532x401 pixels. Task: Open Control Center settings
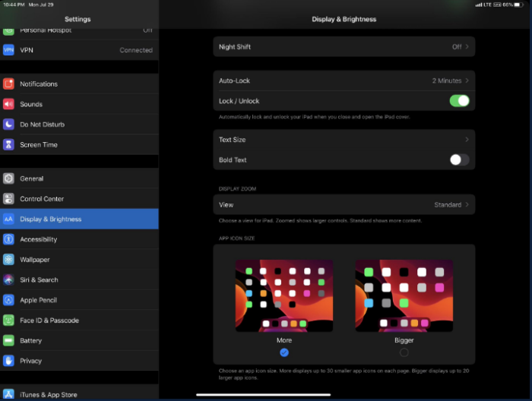[x=79, y=199]
